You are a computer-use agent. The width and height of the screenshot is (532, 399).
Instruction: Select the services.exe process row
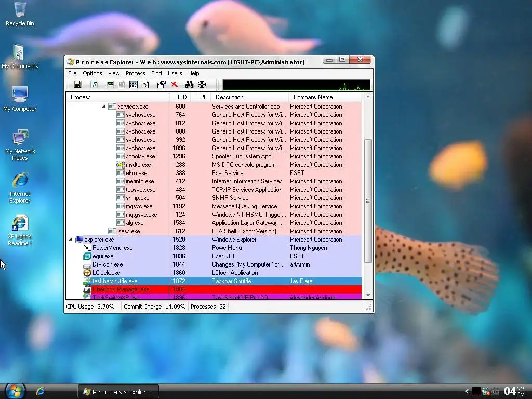(214, 107)
